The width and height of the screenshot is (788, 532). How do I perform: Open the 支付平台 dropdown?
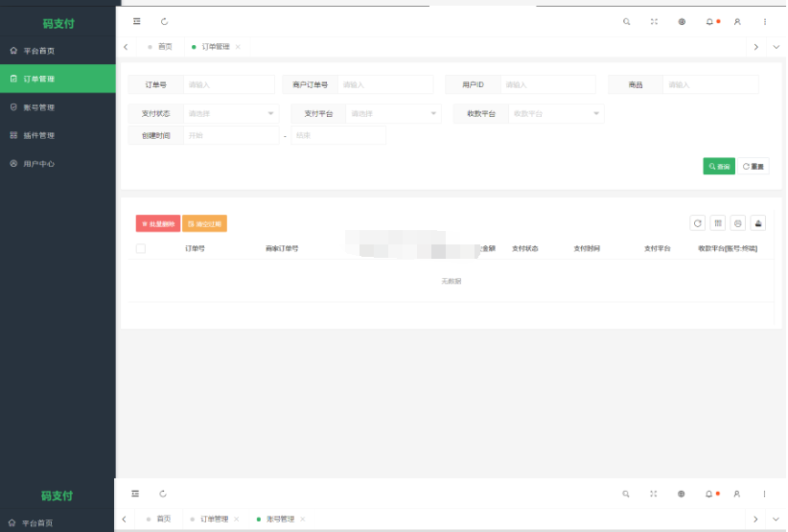(393, 113)
